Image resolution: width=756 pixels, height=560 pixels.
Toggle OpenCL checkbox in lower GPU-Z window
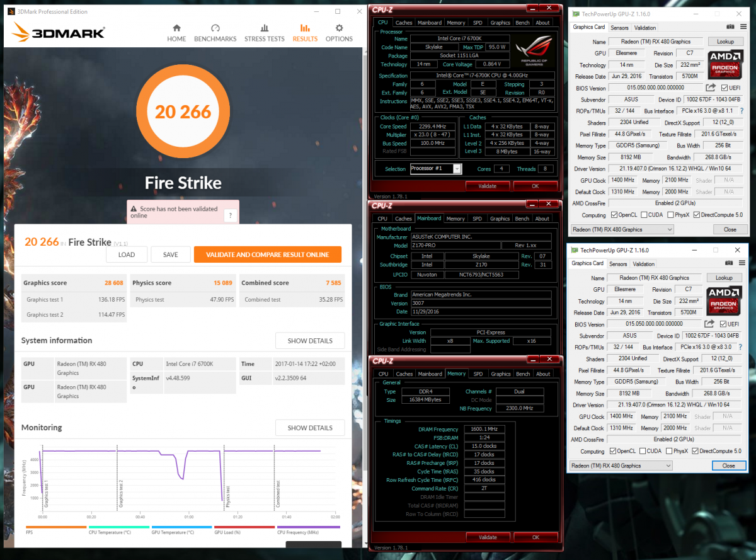pyautogui.click(x=613, y=451)
